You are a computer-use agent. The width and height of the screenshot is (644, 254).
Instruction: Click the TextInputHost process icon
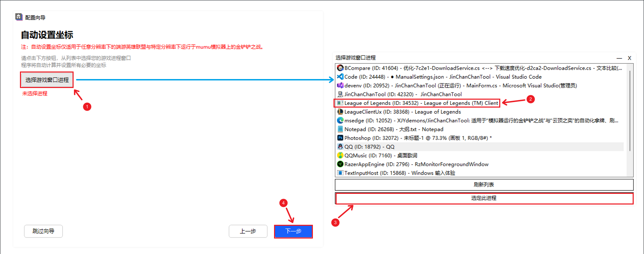point(340,173)
